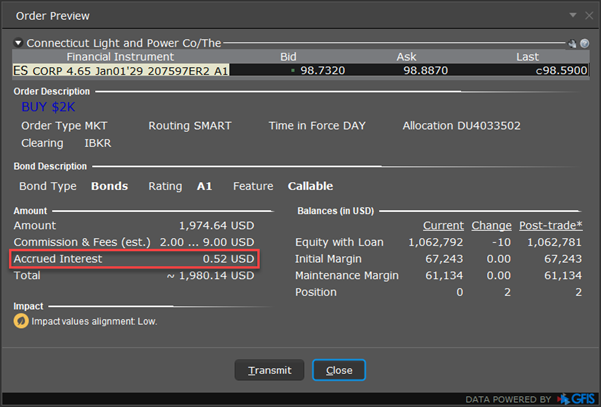Screen dimensions: 601x407
Task: Click Accrued Interest value 0.52 USD
Action: [228, 259]
